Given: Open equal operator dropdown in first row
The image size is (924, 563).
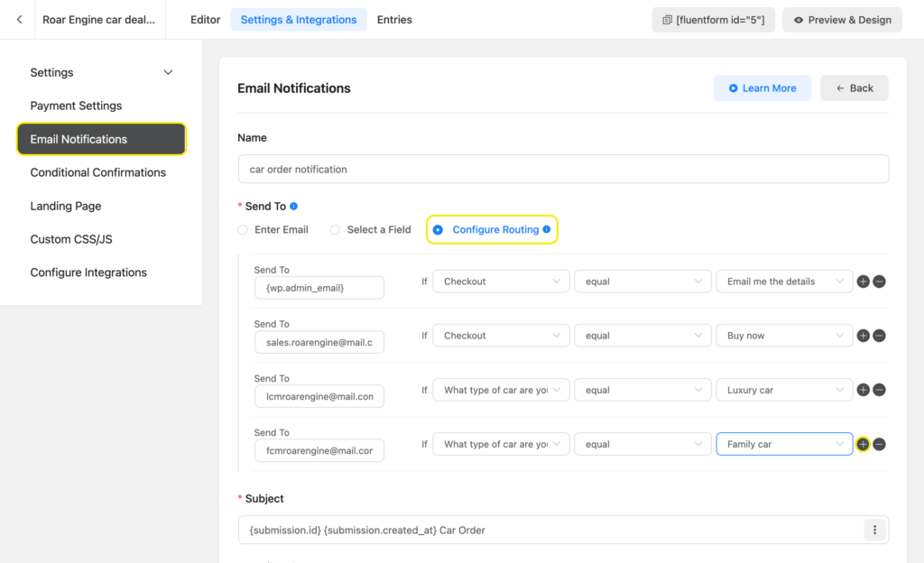Looking at the screenshot, I should [x=642, y=281].
